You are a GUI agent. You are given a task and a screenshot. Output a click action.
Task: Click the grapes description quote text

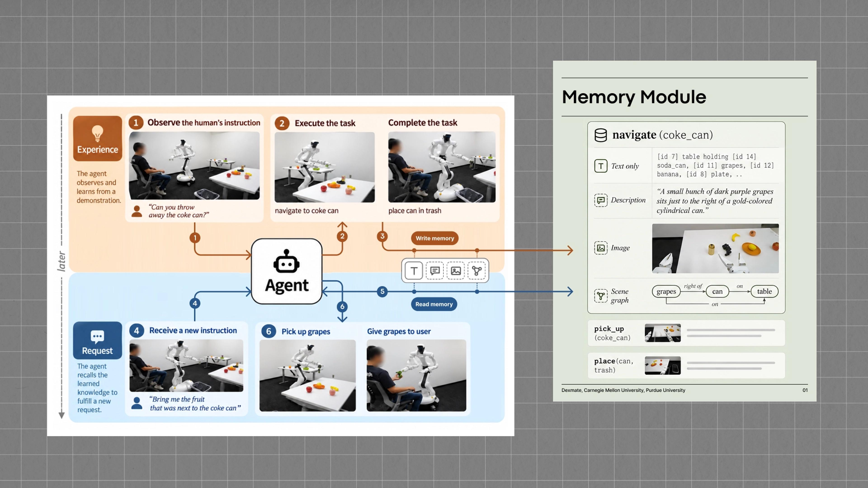tap(715, 201)
